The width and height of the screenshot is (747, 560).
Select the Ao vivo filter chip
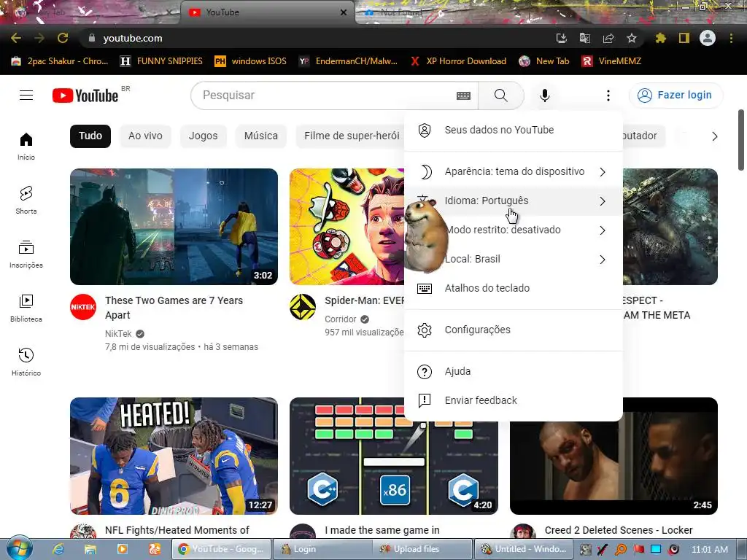coord(145,136)
